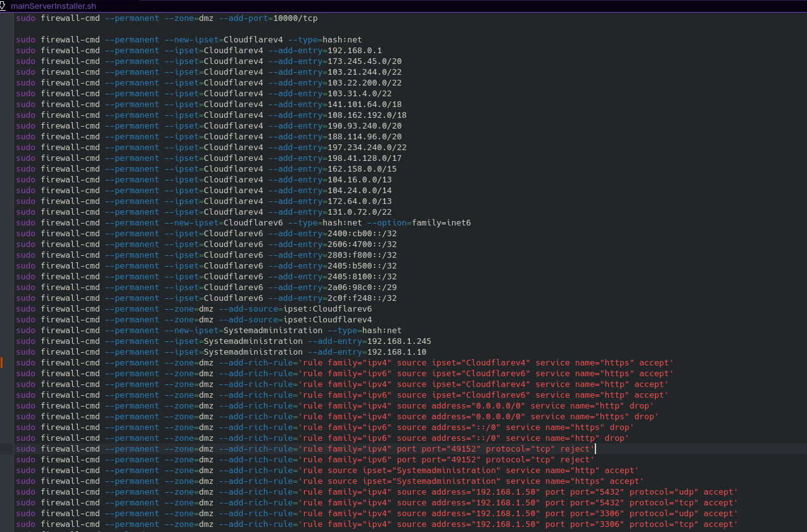Click the entry 188.114.96.0/20
The image size is (807, 532).
coord(365,136)
